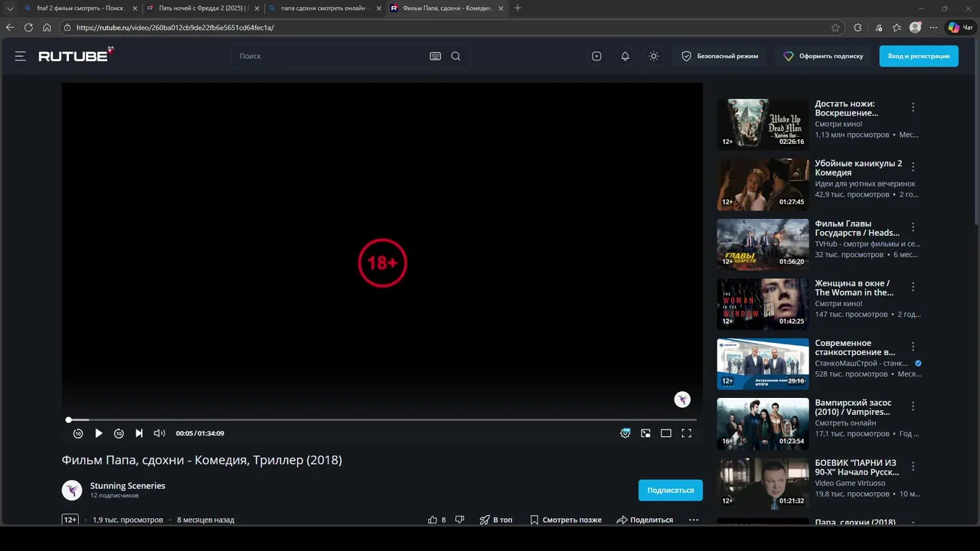Open options for Современное станкостроение video
The height and width of the screenshot is (551, 980).
pyautogui.click(x=913, y=347)
